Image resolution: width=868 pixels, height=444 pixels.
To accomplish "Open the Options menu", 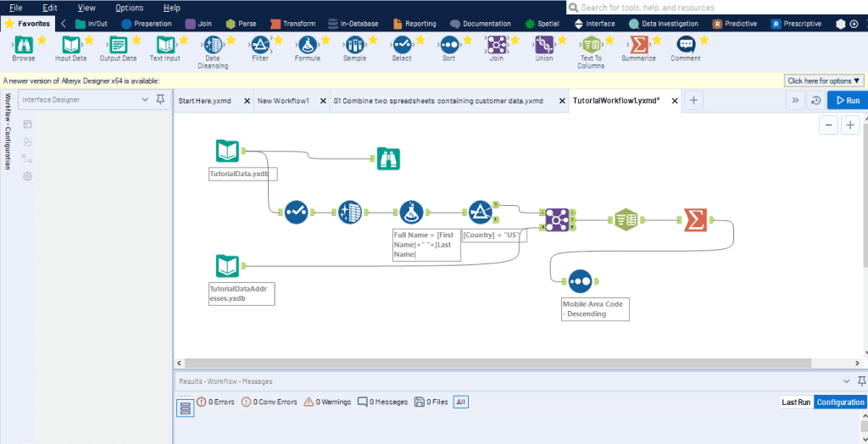I will (x=129, y=8).
